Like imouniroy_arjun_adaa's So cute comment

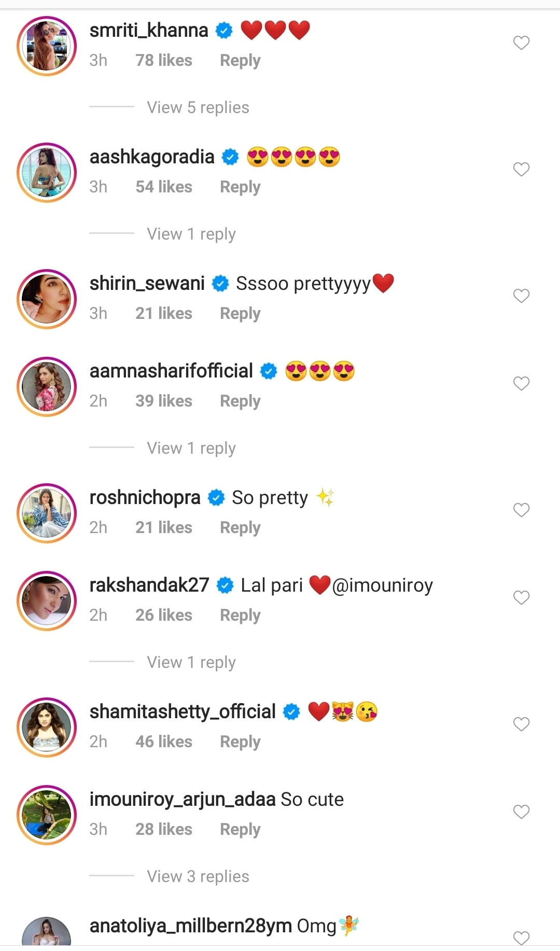pos(521,812)
